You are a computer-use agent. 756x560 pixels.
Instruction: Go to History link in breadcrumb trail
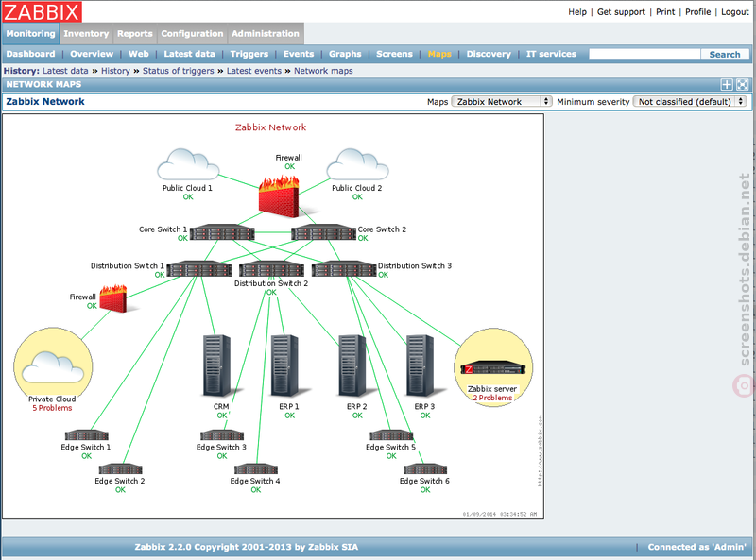point(115,71)
